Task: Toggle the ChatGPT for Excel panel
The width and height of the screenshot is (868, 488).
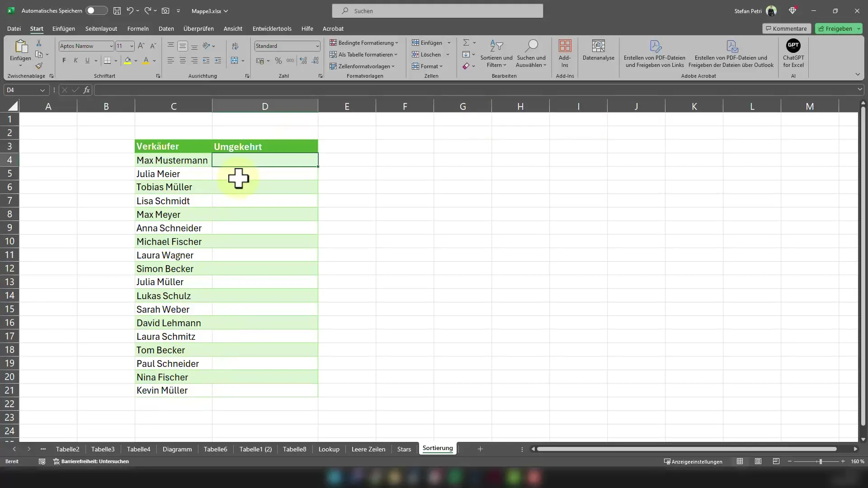Action: click(x=793, y=53)
